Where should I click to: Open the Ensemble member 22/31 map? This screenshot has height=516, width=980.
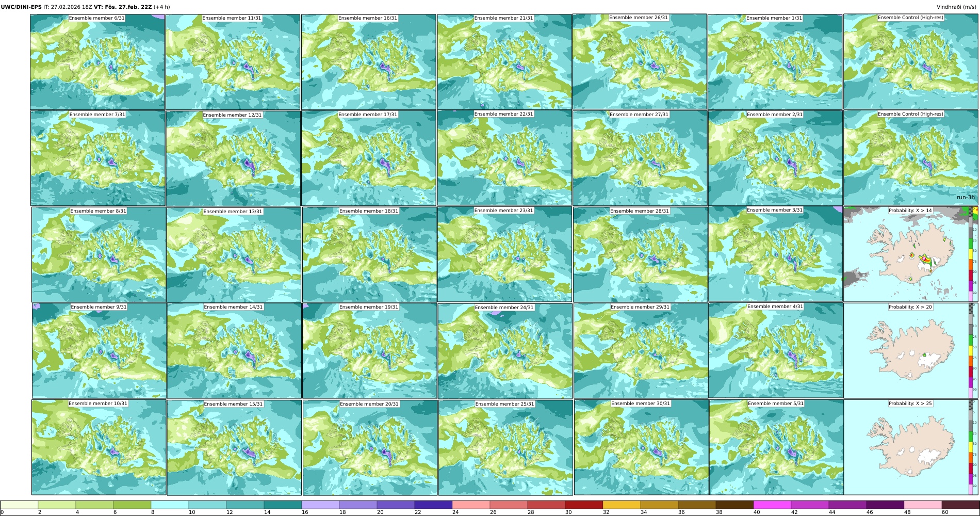coord(504,158)
